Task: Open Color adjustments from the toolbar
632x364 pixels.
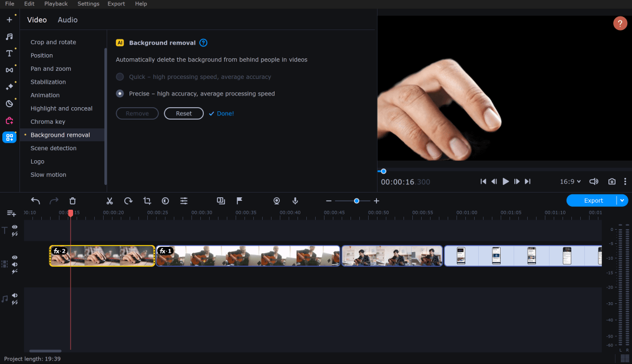Action: pos(165,201)
